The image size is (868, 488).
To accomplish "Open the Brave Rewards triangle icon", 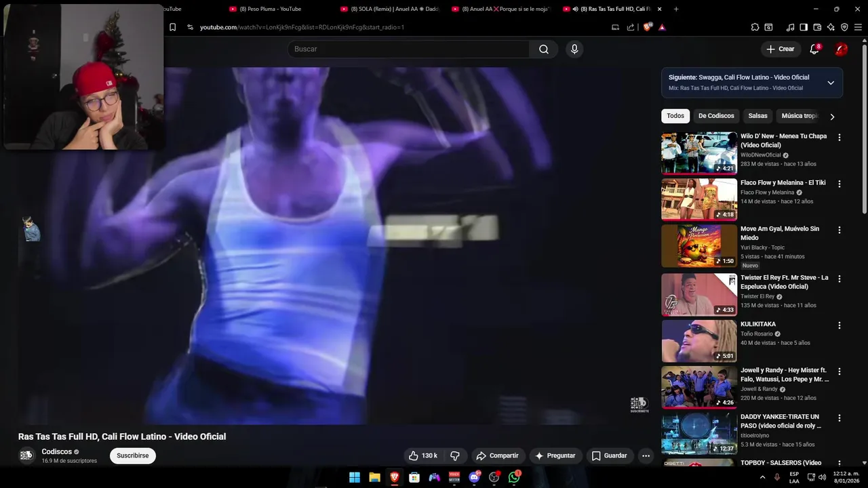I will point(662,27).
